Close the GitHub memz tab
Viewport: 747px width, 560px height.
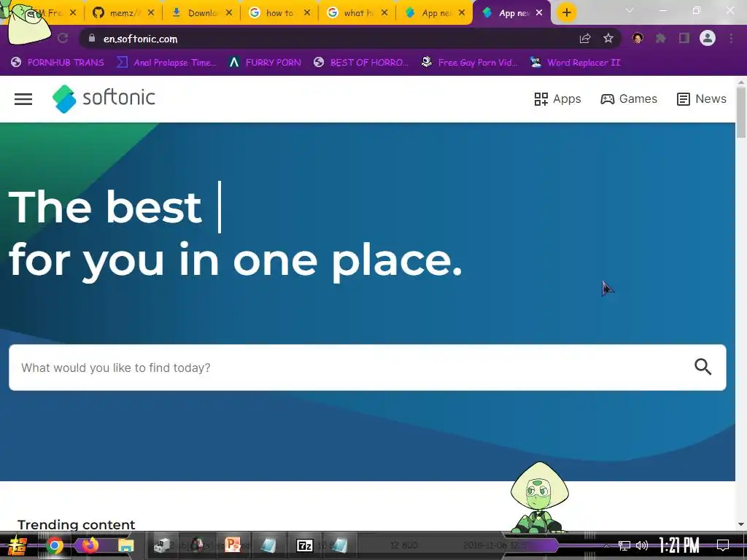pos(150,13)
